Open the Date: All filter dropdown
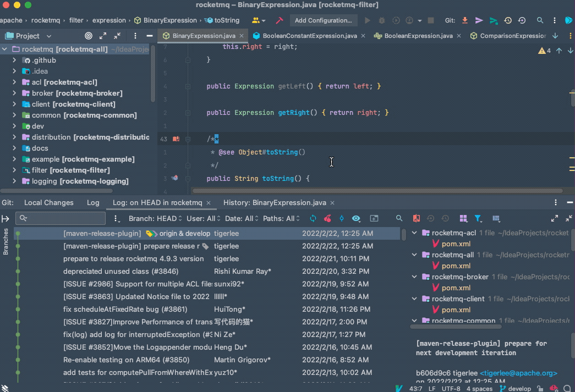This screenshot has height=392, width=575. click(242, 218)
